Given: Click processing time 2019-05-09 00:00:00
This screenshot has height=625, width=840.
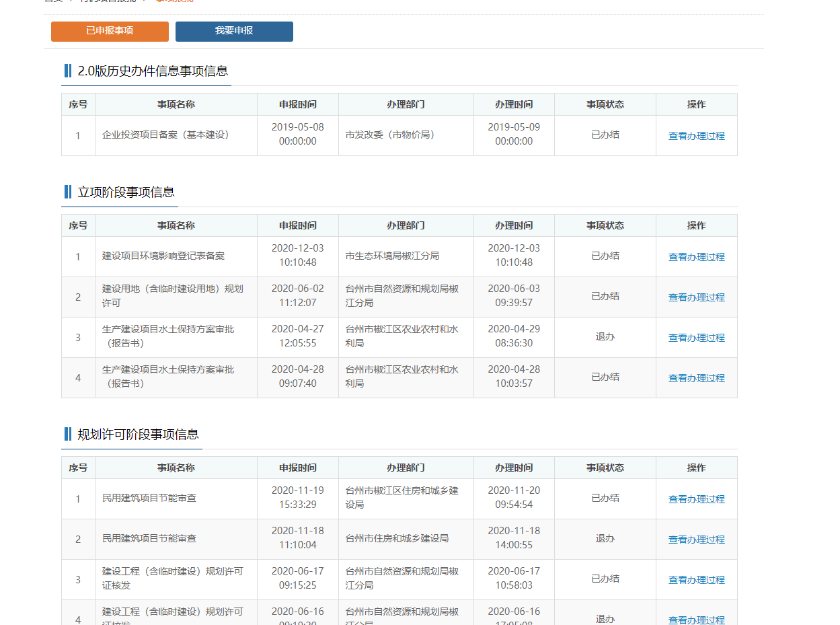Looking at the screenshot, I should tap(514, 134).
